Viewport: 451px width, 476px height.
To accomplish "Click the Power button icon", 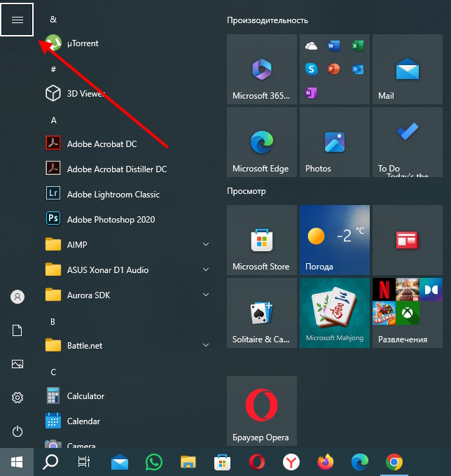I will click(18, 431).
